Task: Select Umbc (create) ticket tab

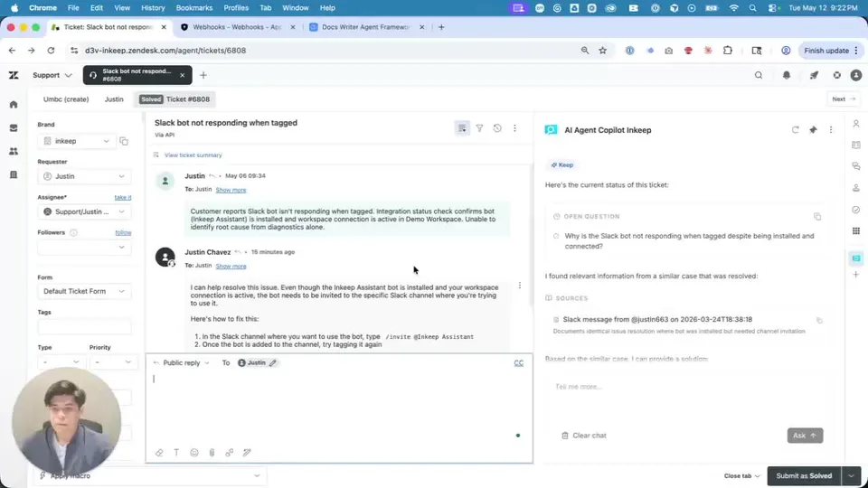Action: coord(66,99)
